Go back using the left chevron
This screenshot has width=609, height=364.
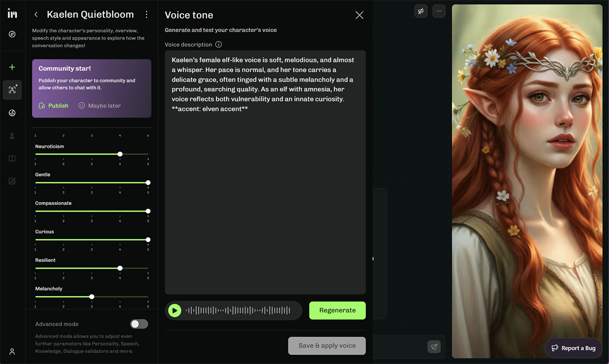coord(36,15)
